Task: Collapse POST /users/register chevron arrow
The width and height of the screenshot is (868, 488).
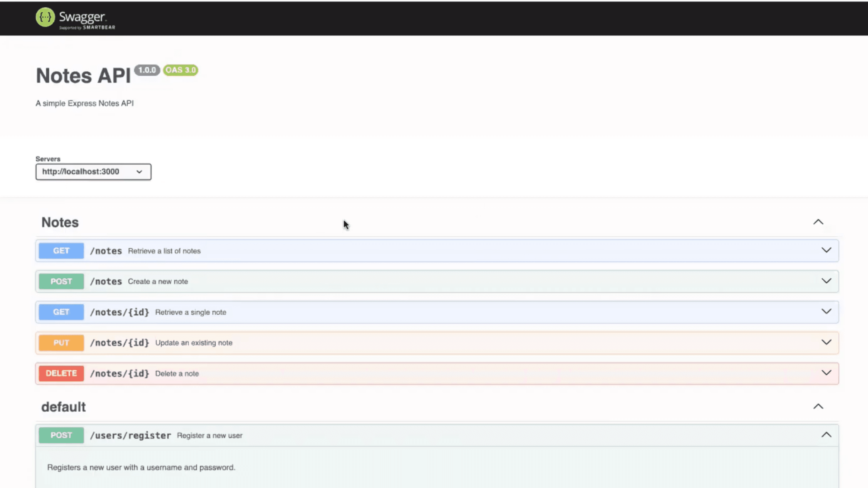Action: pos(826,435)
